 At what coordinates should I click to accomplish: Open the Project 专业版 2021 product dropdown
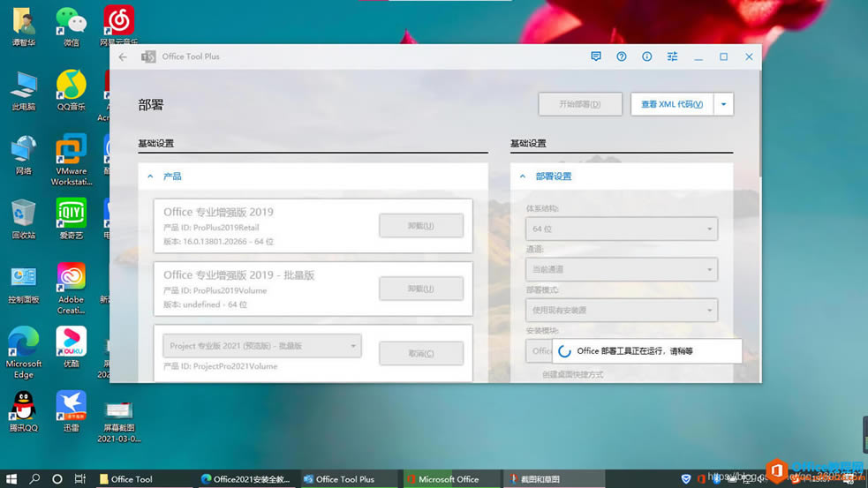[x=262, y=346]
